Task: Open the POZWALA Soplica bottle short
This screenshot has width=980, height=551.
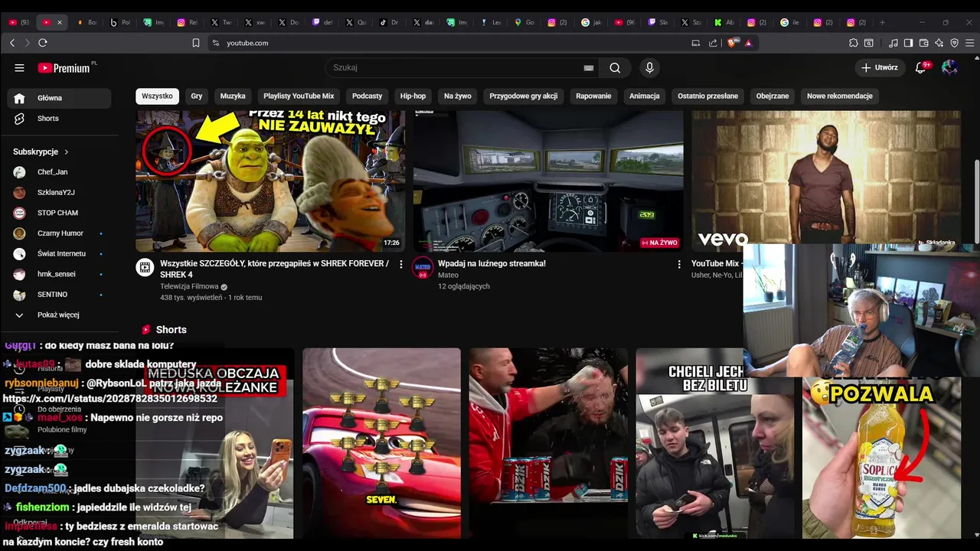Action: point(881,458)
